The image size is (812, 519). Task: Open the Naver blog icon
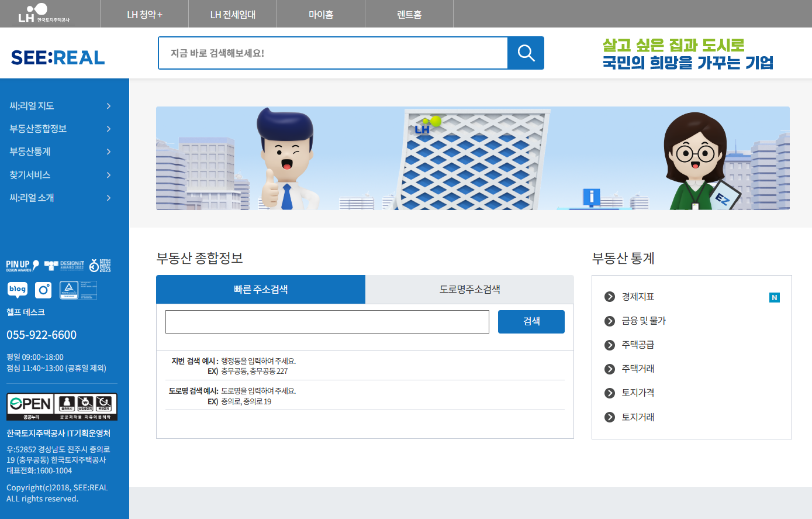coord(18,290)
